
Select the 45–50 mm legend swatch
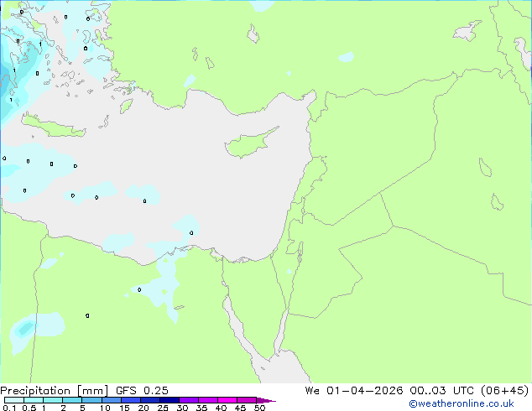pyautogui.click(x=247, y=400)
